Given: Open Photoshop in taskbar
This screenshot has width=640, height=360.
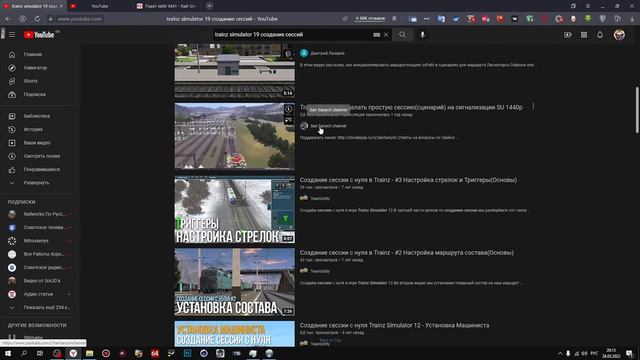Looking at the screenshot, I should [x=187, y=353].
